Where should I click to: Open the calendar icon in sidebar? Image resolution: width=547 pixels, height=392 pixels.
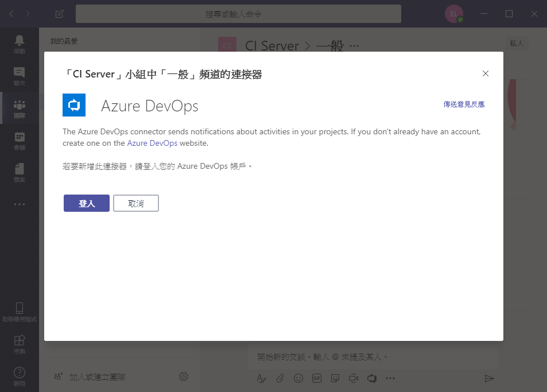(x=19, y=141)
